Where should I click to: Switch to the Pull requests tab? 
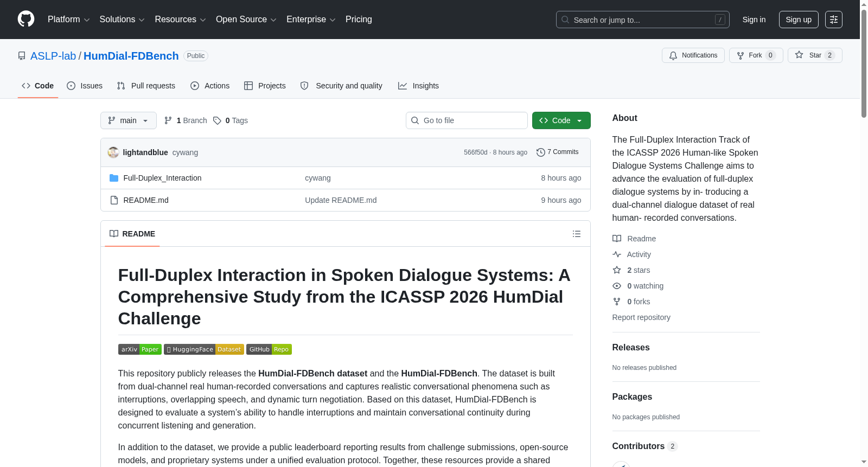tap(146, 86)
